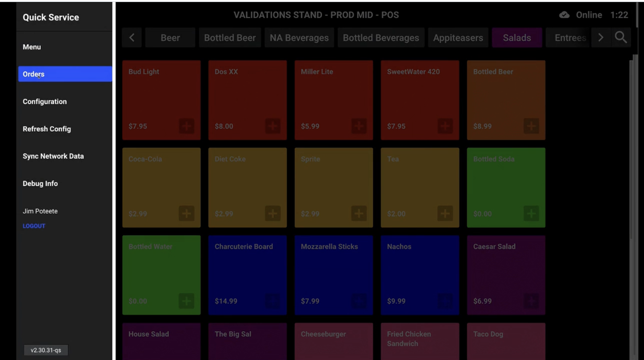The width and height of the screenshot is (644, 360).
Task: Click Sync Network Data in sidebar
Action: pyautogui.click(x=65, y=156)
